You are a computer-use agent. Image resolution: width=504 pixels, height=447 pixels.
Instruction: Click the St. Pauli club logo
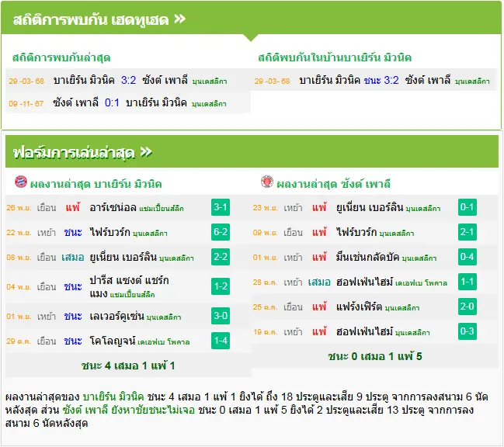point(267,182)
